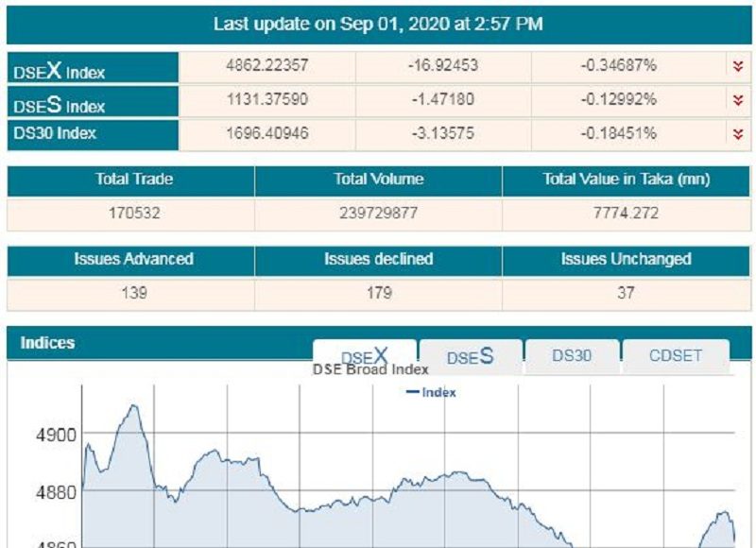756x548 pixels.
Task: Click the Issues declined header
Action: tap(378, 259)
